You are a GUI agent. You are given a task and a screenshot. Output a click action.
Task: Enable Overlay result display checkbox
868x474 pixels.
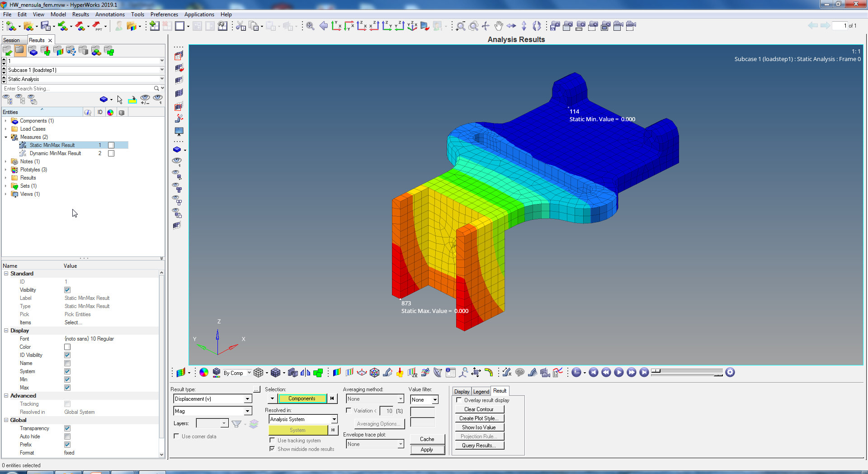[459, 400]
